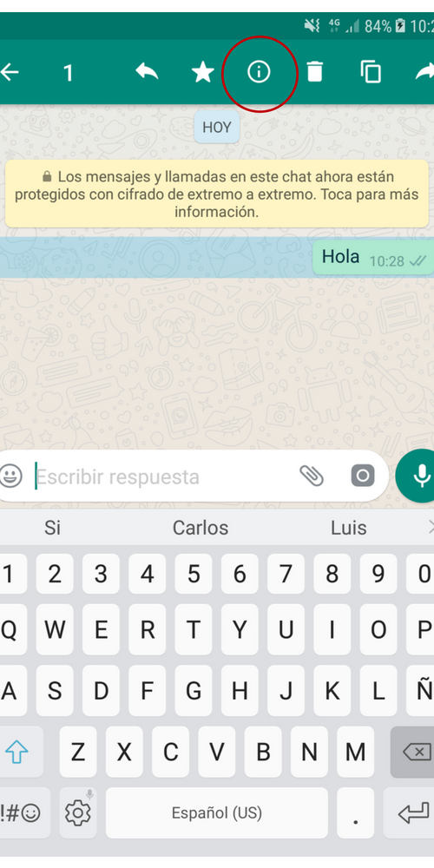Open message info via circled icon
Image resolution: width=434 pixels, height=868 pixels.
pos(259,72)
